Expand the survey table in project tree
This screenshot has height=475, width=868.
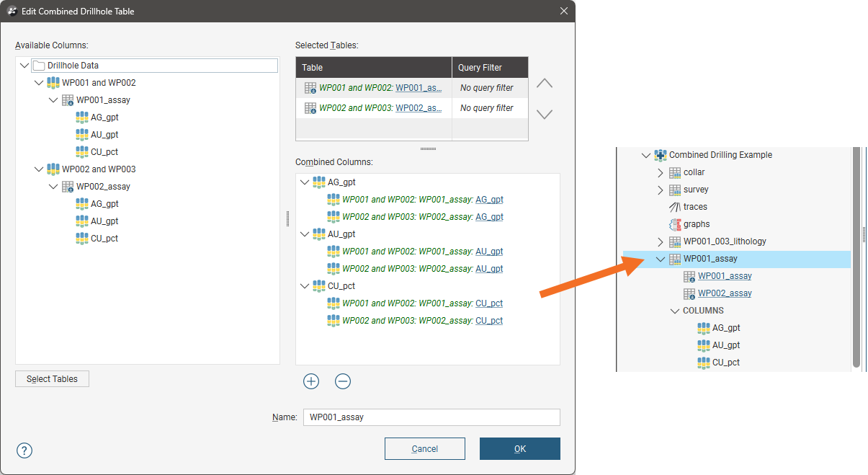coord(661,190)
